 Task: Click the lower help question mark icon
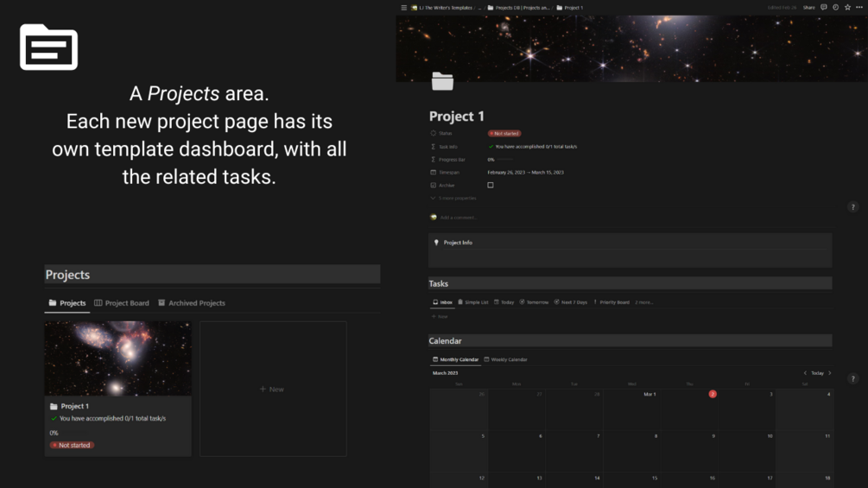(853, 378)
